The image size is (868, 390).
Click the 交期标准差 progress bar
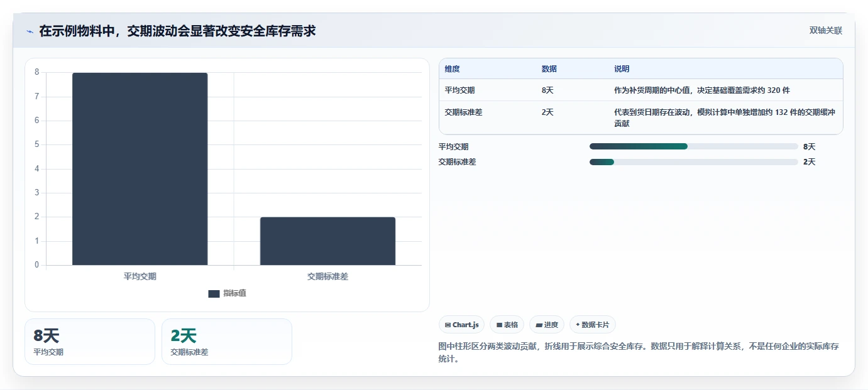pos(694,162)
